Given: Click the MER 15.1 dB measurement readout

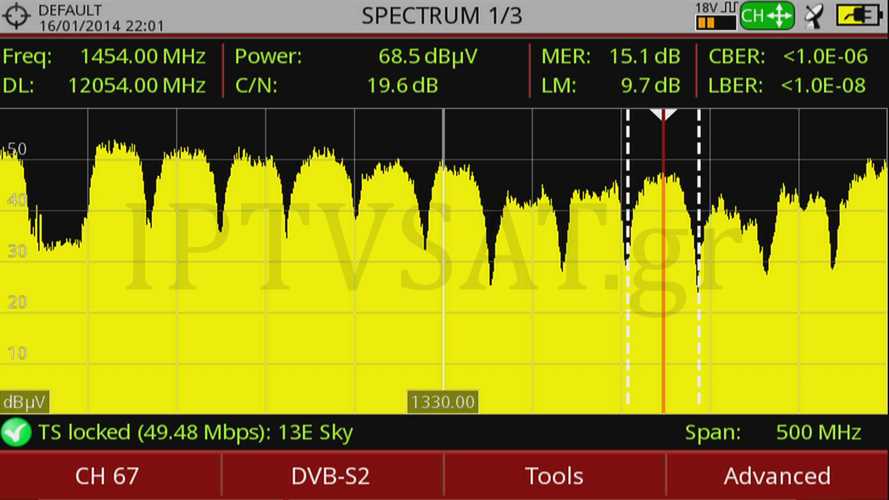Looking at the screenshot, I should point(610,57).
